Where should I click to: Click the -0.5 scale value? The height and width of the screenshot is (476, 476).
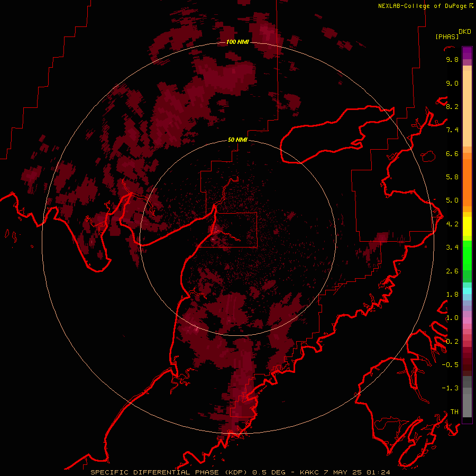click(450, 365)
